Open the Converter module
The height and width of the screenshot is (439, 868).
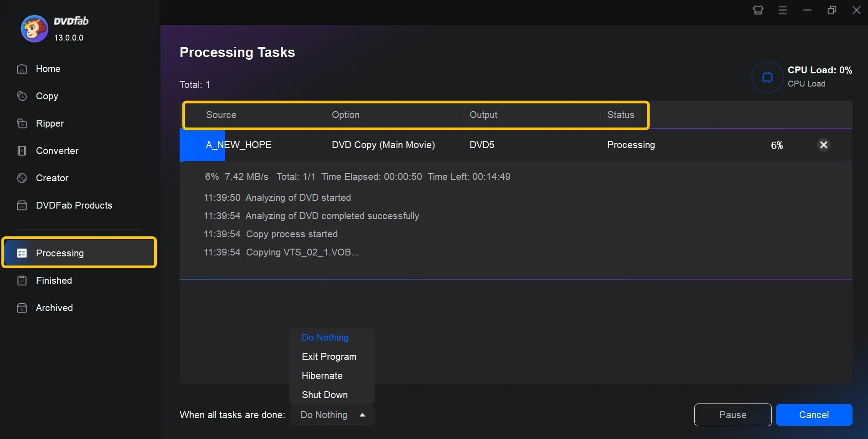pyautogui.click(x=57, y=151)
